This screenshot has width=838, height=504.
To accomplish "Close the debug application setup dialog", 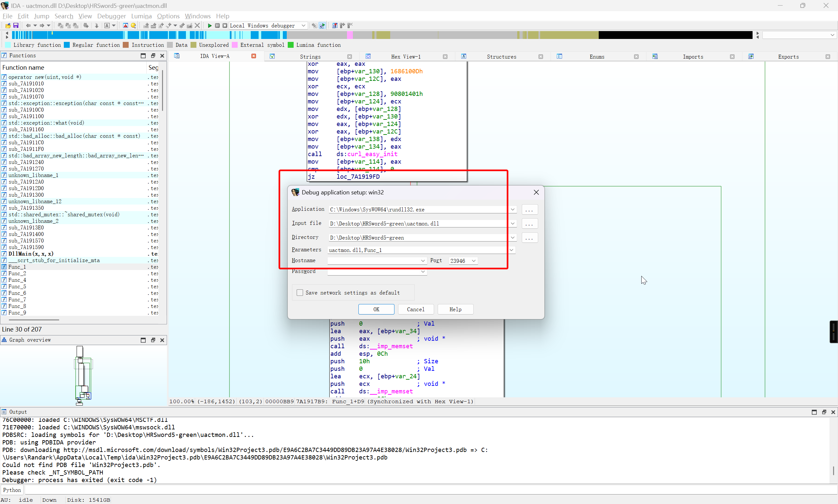I will coord(536,192).
